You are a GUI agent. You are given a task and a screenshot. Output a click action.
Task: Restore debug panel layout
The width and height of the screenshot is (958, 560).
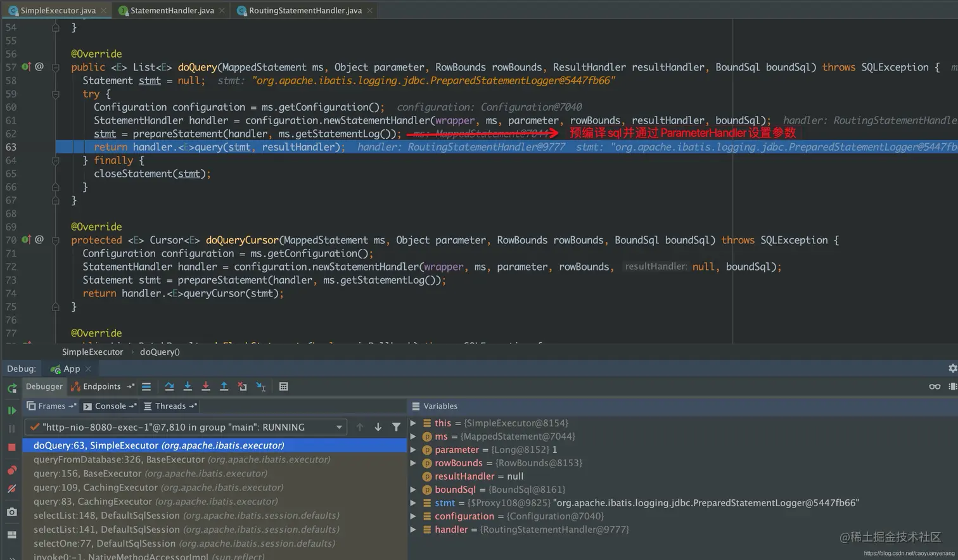tap(11, 535)
